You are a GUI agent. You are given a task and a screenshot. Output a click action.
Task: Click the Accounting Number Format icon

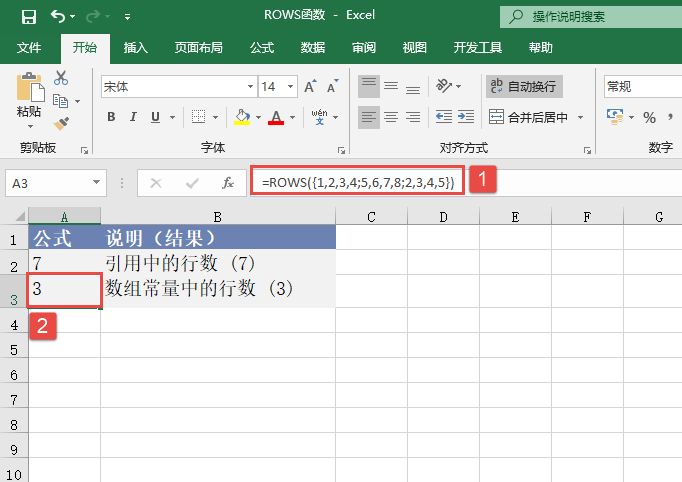(x=615, y=117)
